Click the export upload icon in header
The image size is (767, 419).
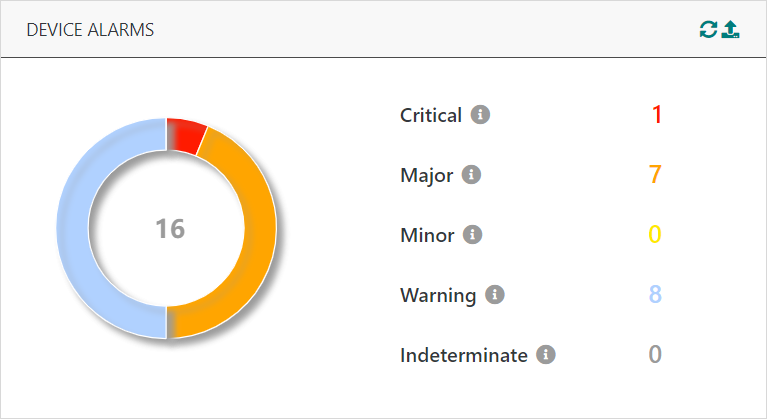[x=731, y=30]
